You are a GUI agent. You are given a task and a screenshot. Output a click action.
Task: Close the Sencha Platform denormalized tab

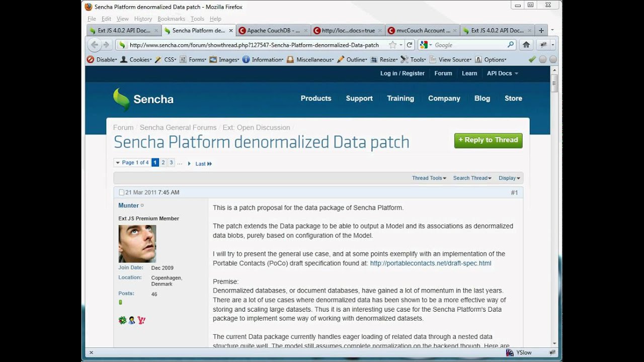231,31
